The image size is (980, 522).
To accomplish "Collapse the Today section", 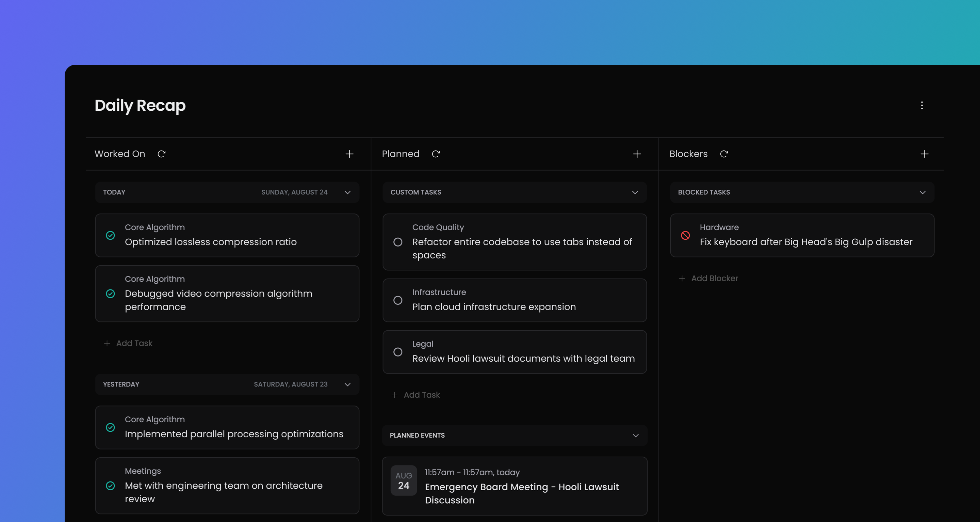I will point(347,193).
